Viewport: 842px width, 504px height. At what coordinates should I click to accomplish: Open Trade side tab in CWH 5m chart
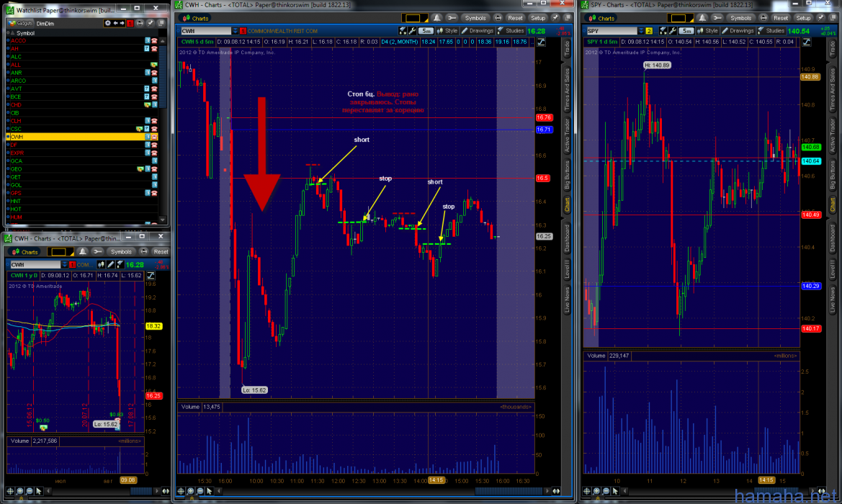[567, 49]
